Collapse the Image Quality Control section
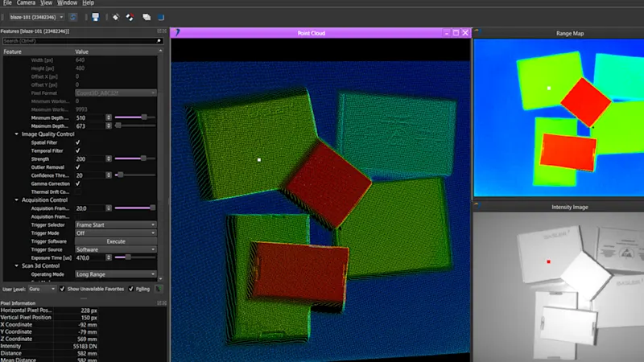The height and width of the screenshot is (362, 644). pyautogui.click(x=17, y=134)
